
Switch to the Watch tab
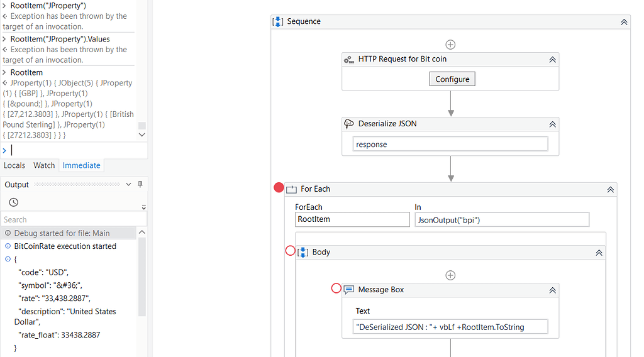click(x=44, y=165)
